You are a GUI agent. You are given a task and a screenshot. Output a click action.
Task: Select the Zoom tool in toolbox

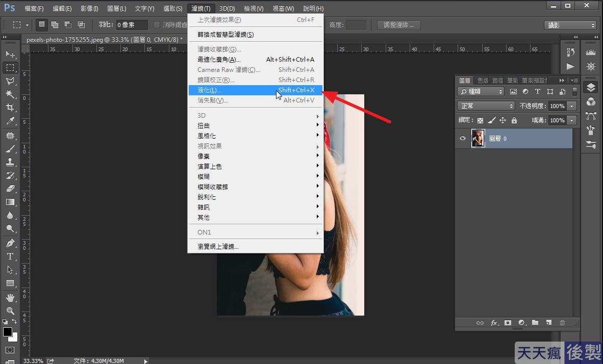click(10, 310)
